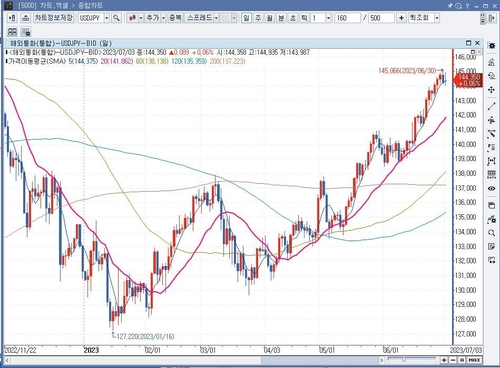The image size is (500, 368).
Task: Click the pin icon in title bar
Action: [450, 5]
